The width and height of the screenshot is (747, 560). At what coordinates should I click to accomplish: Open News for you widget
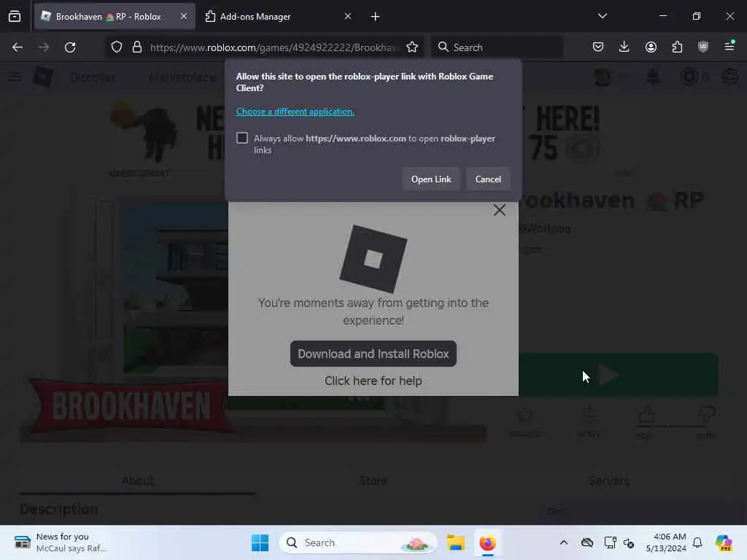pyautogui.click(x=60, y=542)
